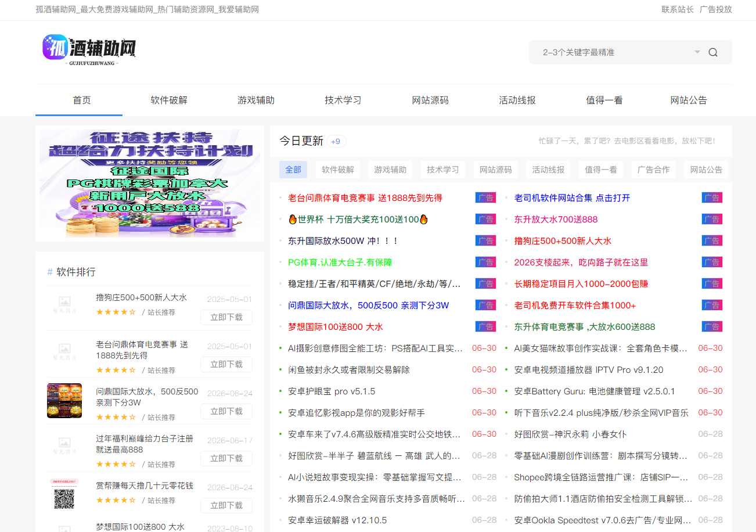This screenshot has width=756, height=532.
Task: Go to 首页 in main navigation
Action: (x=82, y=100)
